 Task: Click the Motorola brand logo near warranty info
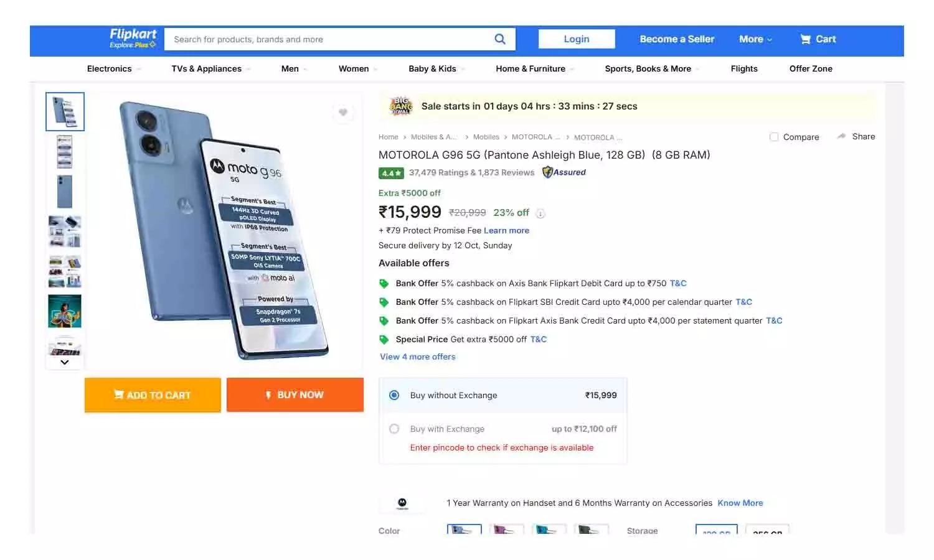(403, 503)
